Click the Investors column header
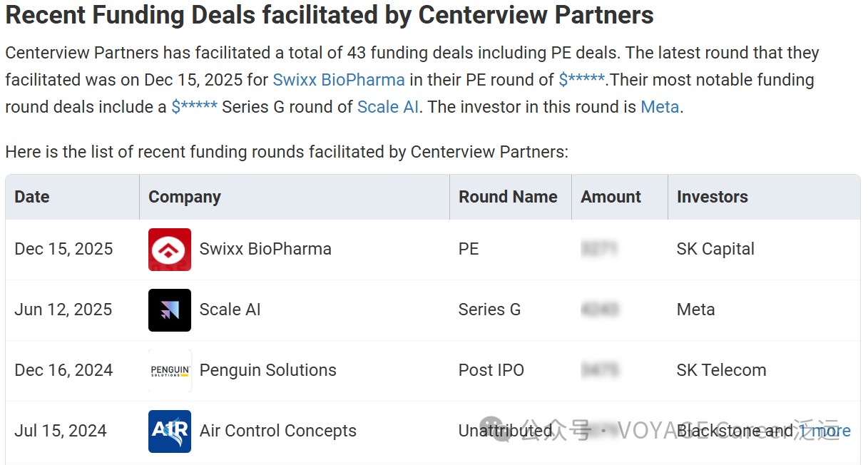This screenshot has width=868, height=465. click(x=712, y=197)
